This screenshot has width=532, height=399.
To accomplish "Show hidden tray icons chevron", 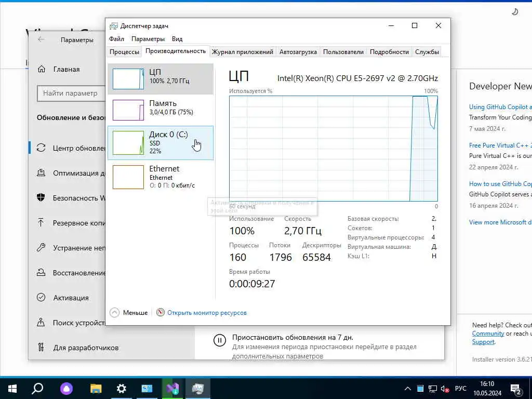I will click(408, 389).
